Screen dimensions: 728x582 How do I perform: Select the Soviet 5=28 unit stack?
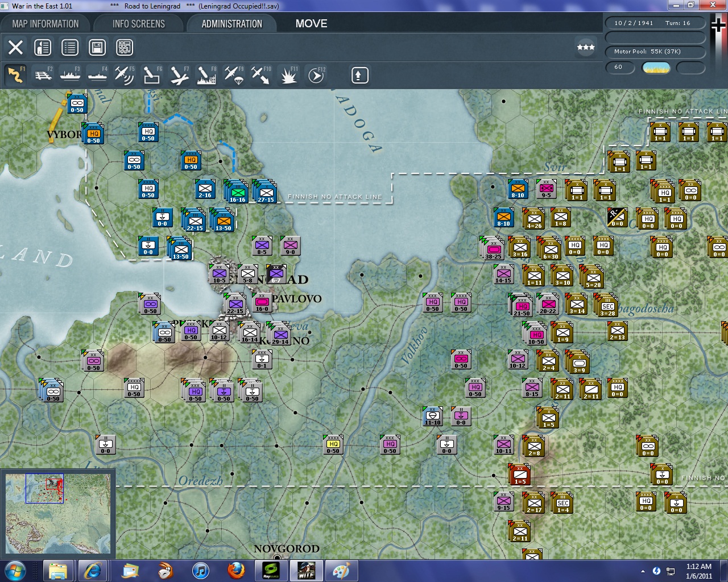tap(592, 277)
